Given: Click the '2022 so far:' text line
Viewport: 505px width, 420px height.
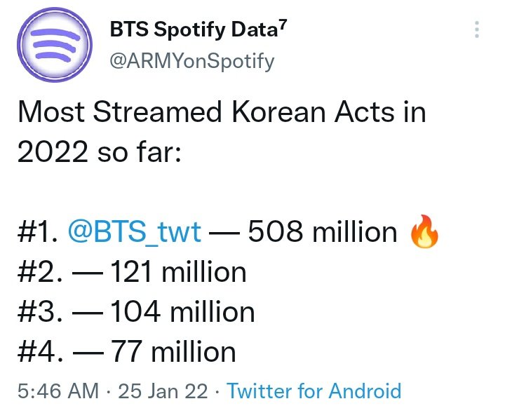Looking at the screenshot, I should tap(99, 151).
